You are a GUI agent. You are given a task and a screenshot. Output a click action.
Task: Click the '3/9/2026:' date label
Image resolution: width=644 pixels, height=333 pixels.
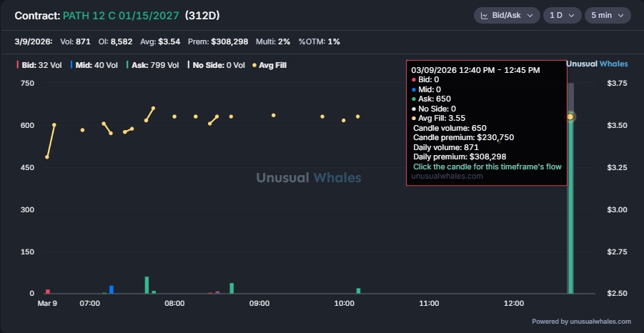(34, 41)
